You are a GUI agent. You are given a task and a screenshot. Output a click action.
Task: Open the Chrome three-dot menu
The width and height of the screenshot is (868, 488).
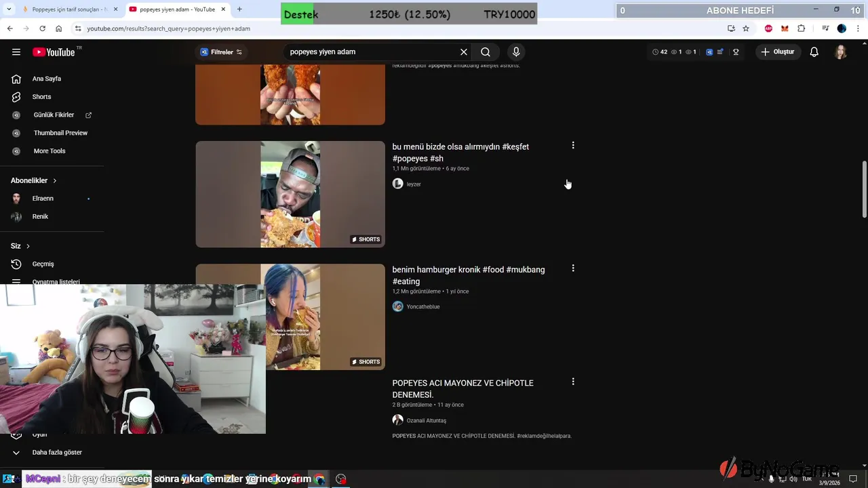pos(859,28)
